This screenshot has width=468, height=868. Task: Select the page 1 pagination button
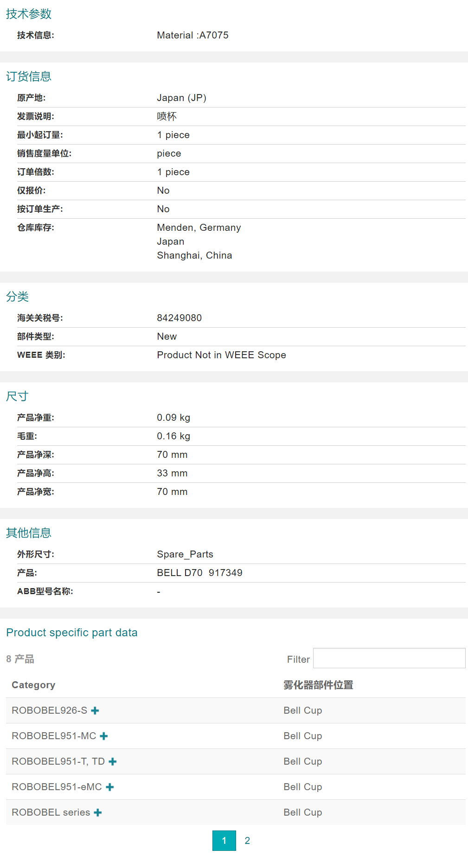pyautogui.click(x=224, y=841)
